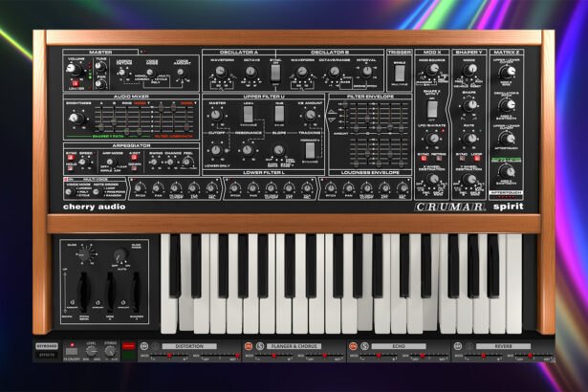Screen dimensions: 588x392
Task: Adjust the Distortion Mix slider
Action: point(220,356)
